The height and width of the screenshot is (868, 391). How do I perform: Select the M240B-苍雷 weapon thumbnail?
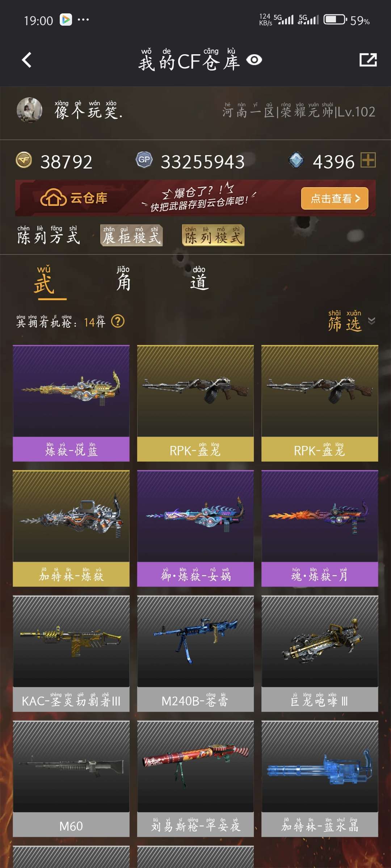pos(195,641)
